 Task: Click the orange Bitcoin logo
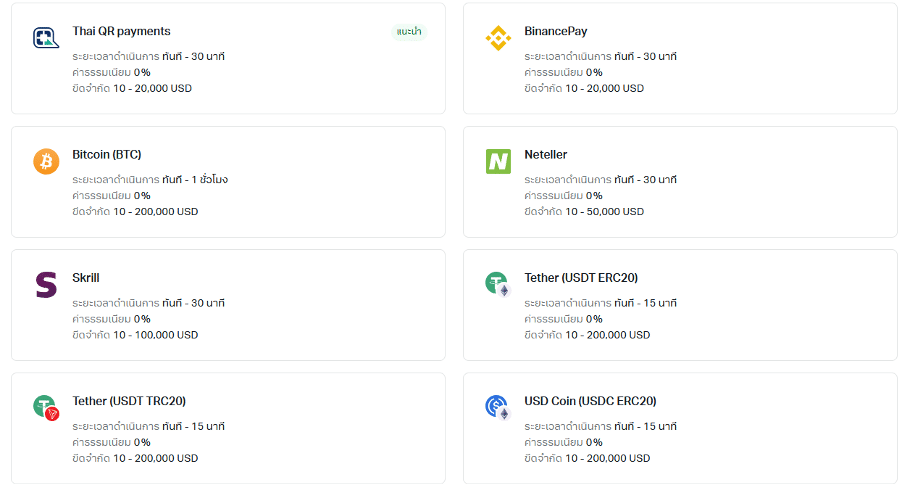(46, 161)
